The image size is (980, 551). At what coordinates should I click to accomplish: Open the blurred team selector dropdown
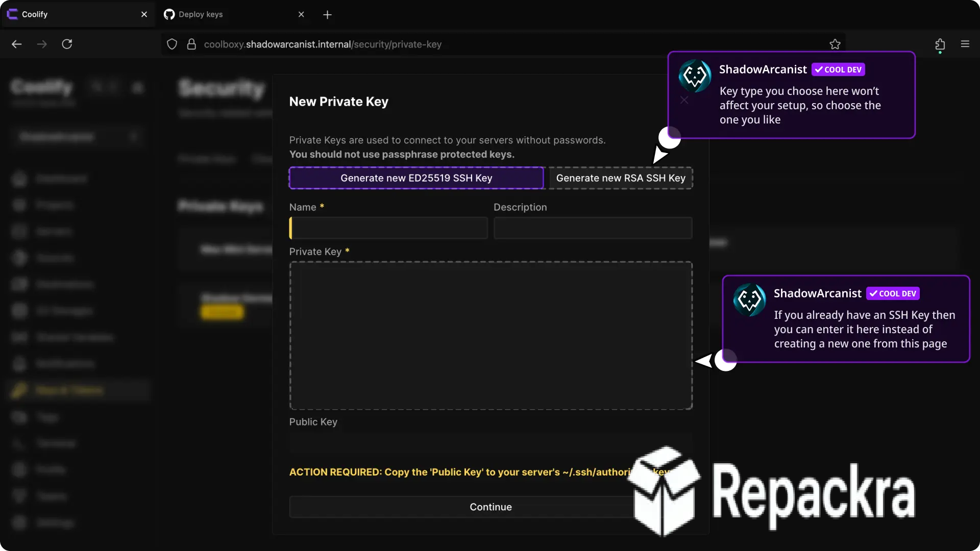coord(79,137)
